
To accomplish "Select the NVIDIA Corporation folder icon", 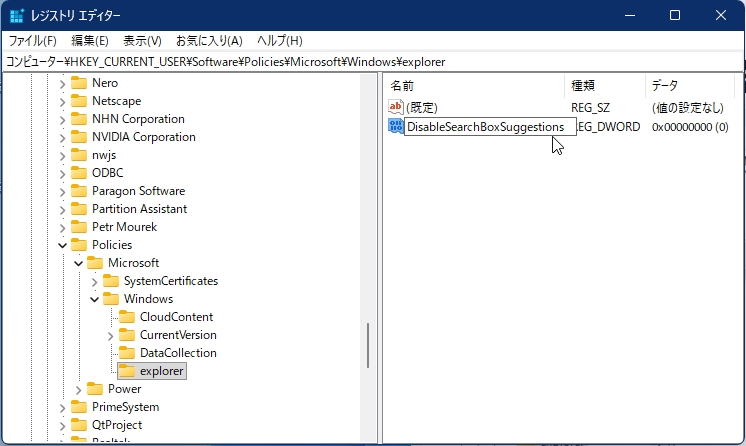I will 79,137.
